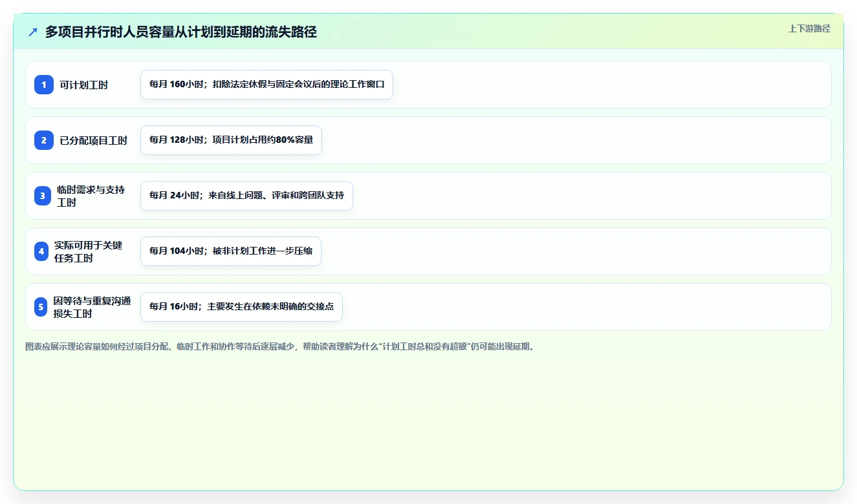This screenshot has height=504, width=857.
Task: Click the arrow icon beside the chart title
Action: coord(33,32)
